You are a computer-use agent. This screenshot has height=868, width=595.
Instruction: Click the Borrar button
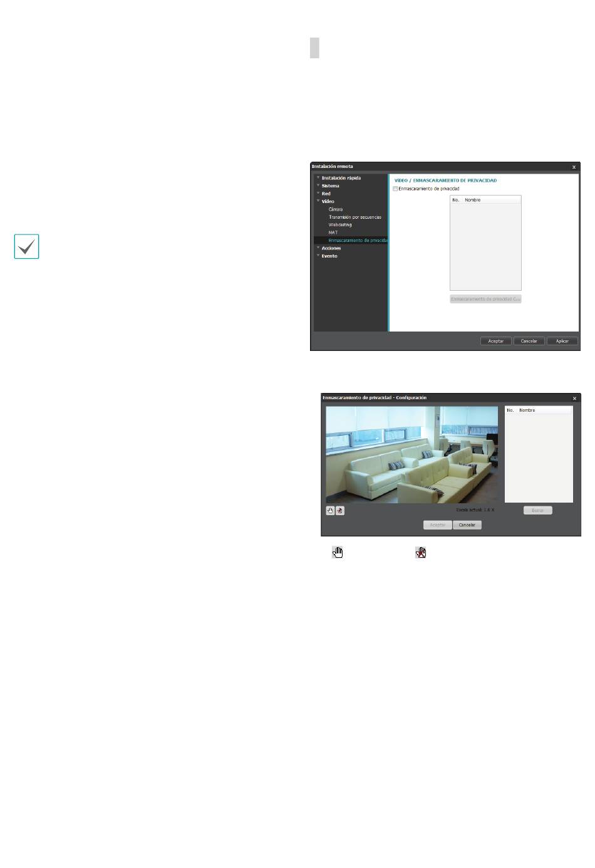(x=537, y=511)
